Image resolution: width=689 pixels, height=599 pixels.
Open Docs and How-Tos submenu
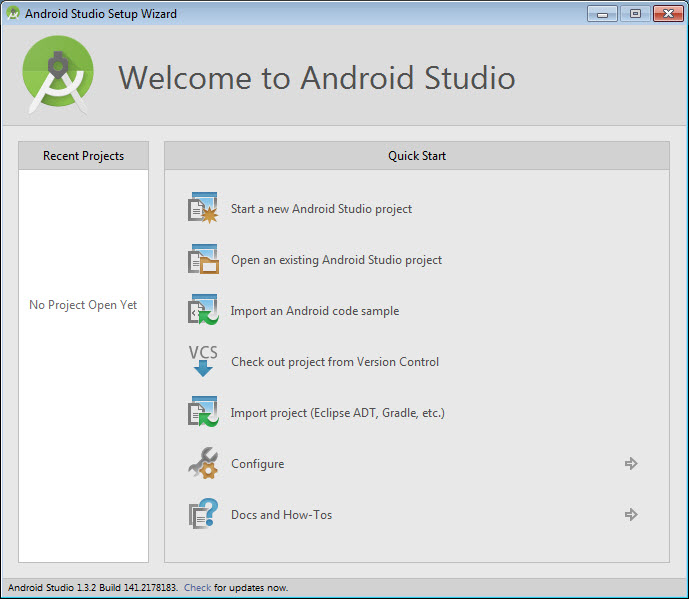pyautogui.click(x=281, y=515)
